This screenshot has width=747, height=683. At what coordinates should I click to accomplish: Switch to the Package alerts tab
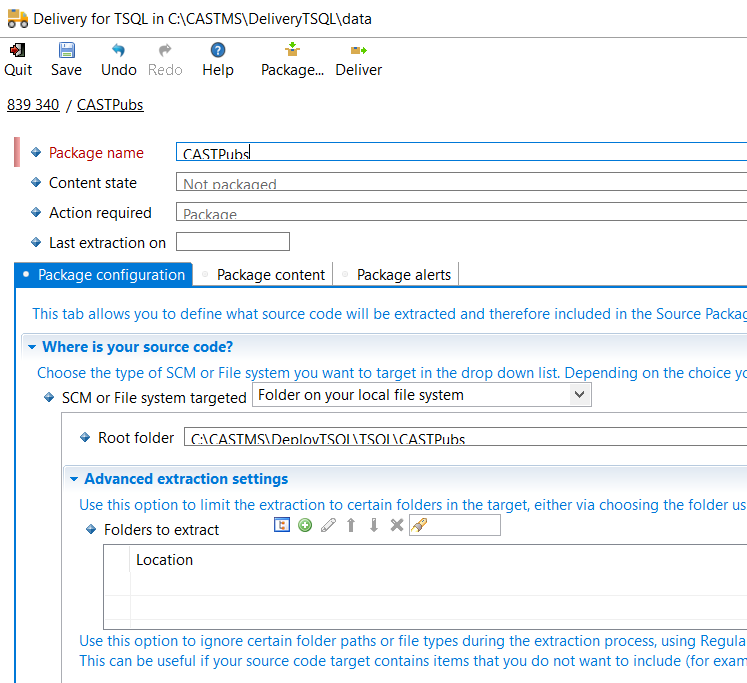[x=403, y=275]
